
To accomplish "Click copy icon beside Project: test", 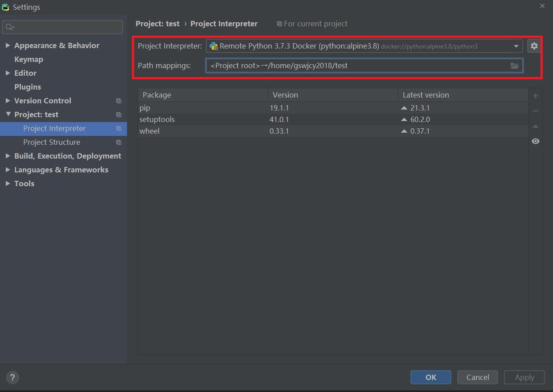I will click(119, 114).
